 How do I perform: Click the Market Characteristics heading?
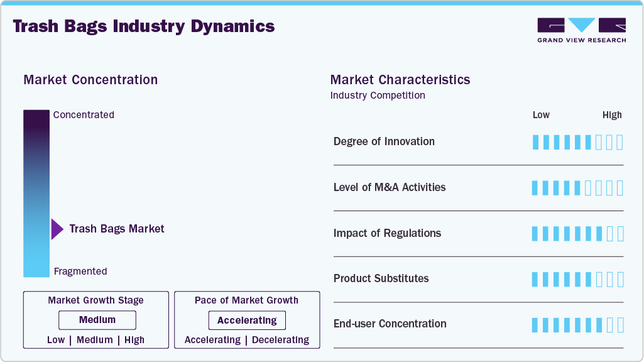coord(400,80)
